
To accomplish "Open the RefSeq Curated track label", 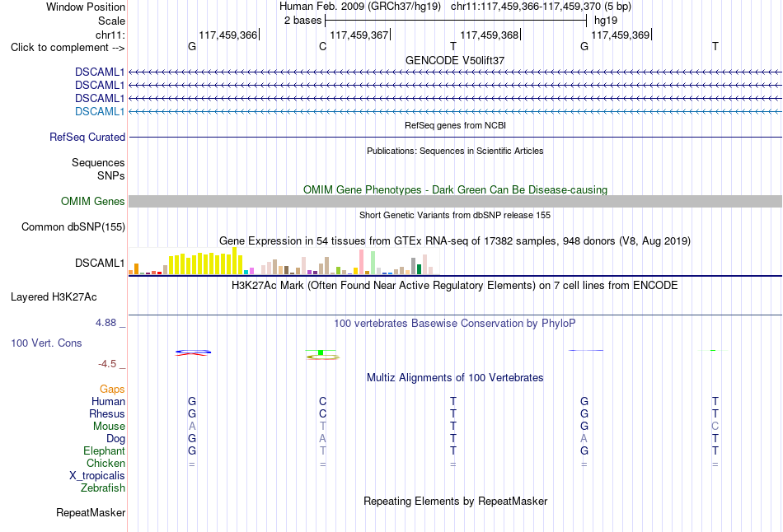I will pos(87,137).
